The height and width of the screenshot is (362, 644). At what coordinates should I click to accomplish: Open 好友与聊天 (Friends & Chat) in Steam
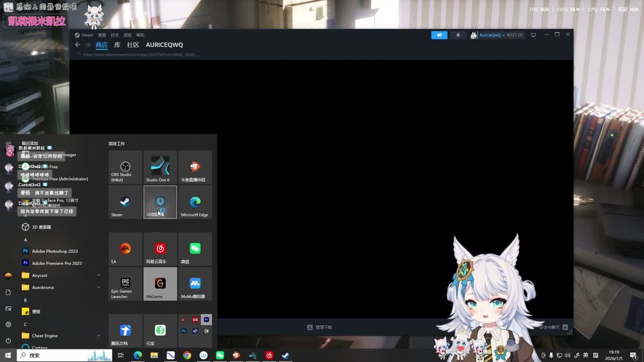pyautogui.click(x=553, y=327)
